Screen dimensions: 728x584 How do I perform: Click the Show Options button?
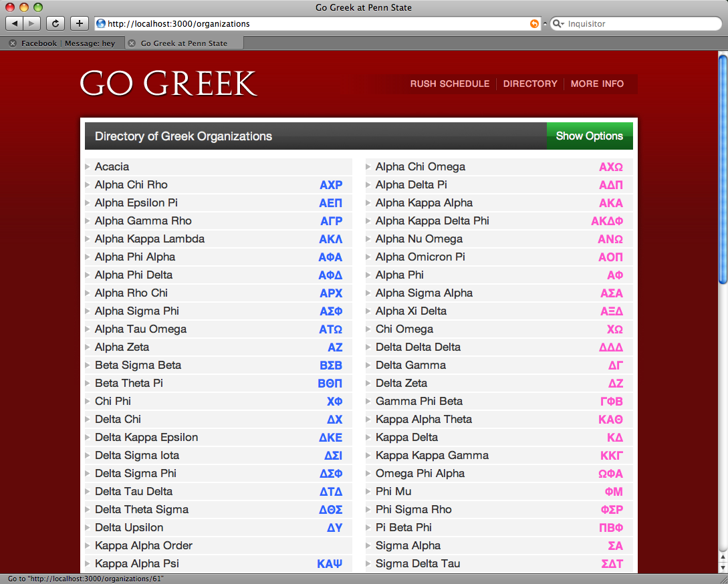tap(590, 136)
